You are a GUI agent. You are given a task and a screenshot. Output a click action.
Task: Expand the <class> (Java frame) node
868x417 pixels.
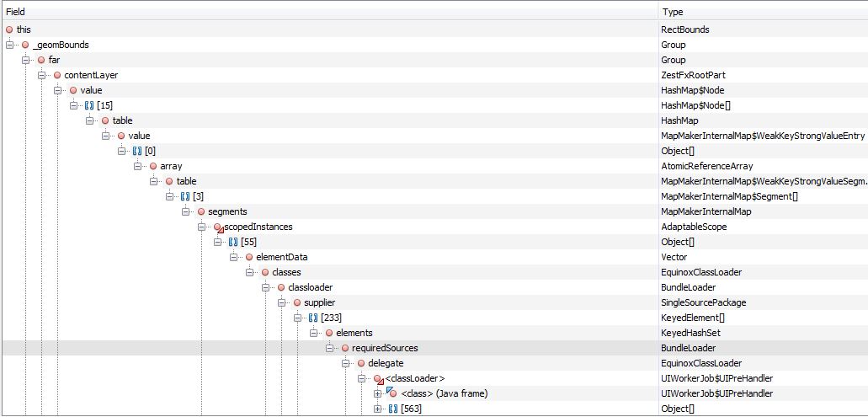click(x=377, y=393)
